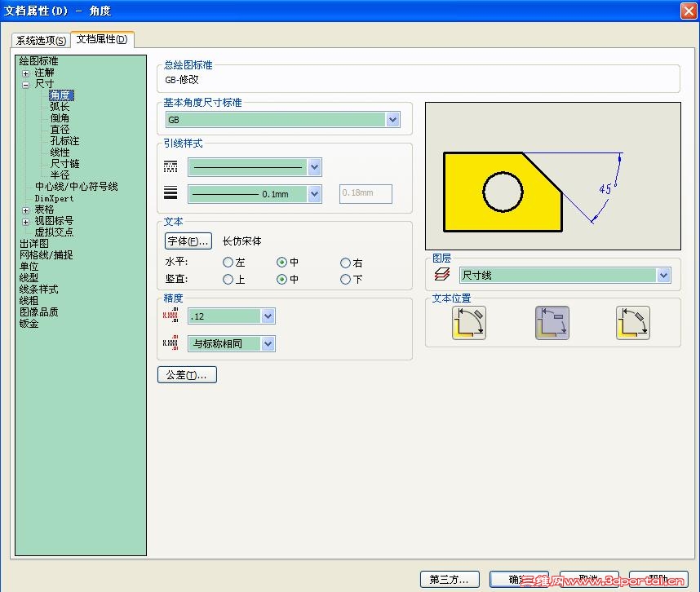Select 孔标注 in the tree
The width and height of the screenshot is (700, 592).
click(64, 141)
